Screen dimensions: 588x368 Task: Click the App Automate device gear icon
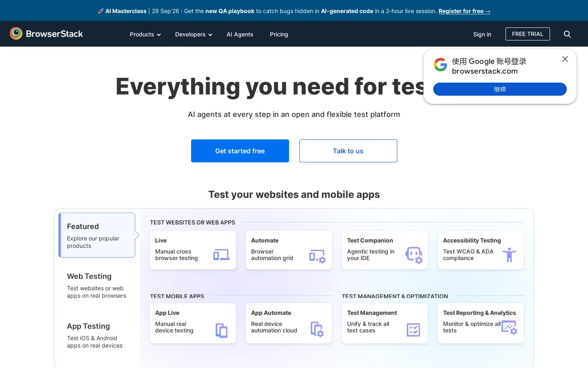click(317, 329)
